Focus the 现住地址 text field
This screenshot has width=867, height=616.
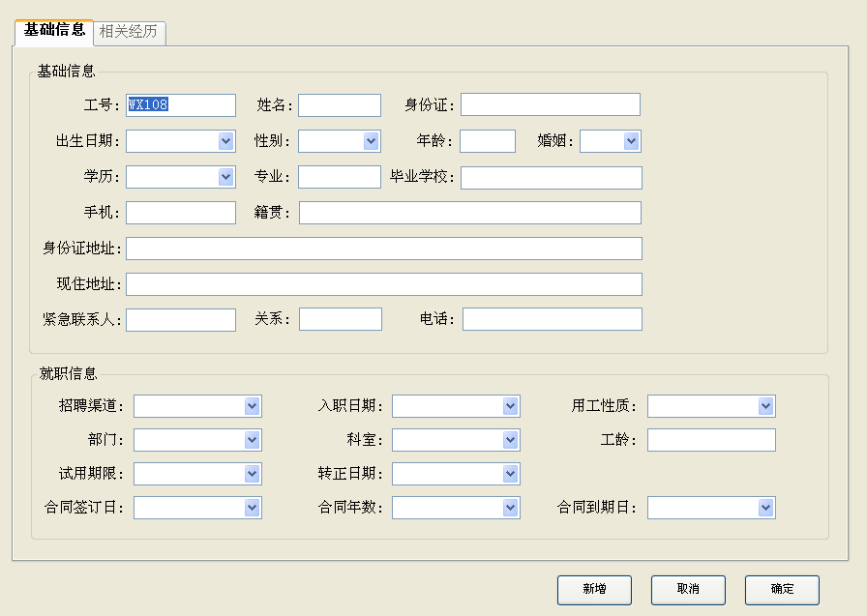[384, 284]
